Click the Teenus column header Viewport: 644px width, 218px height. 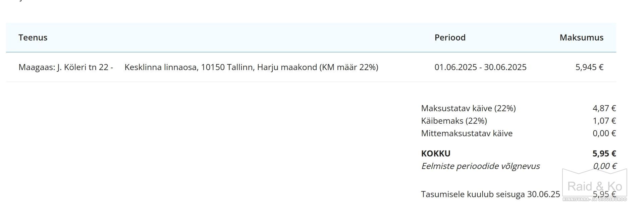point(33,38)
